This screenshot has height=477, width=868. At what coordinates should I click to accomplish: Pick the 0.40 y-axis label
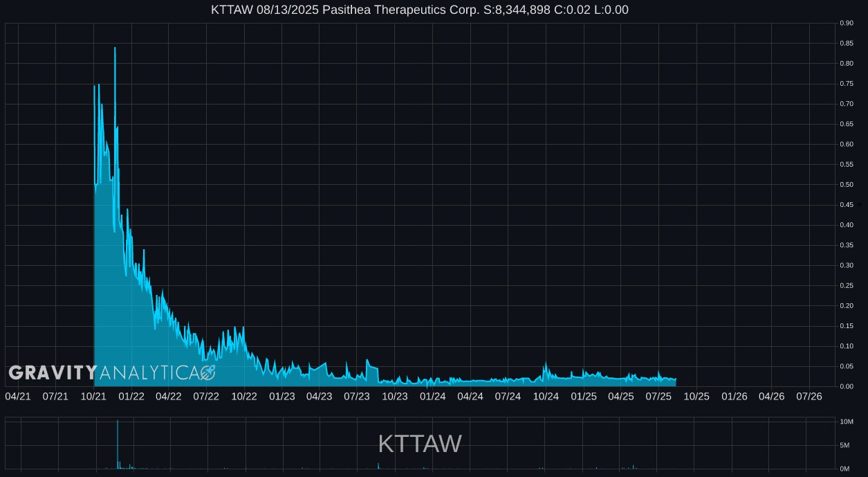(847, 225)
